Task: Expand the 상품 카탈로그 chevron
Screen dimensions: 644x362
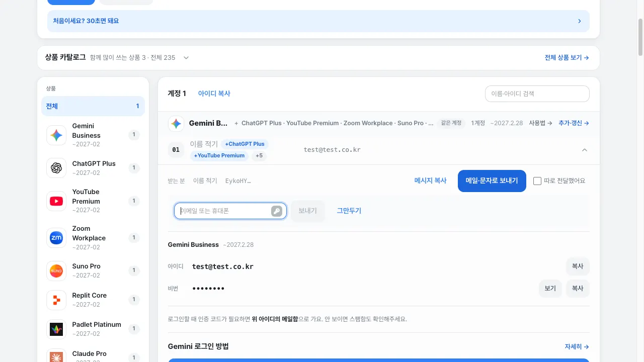Action: click(186, 58)
